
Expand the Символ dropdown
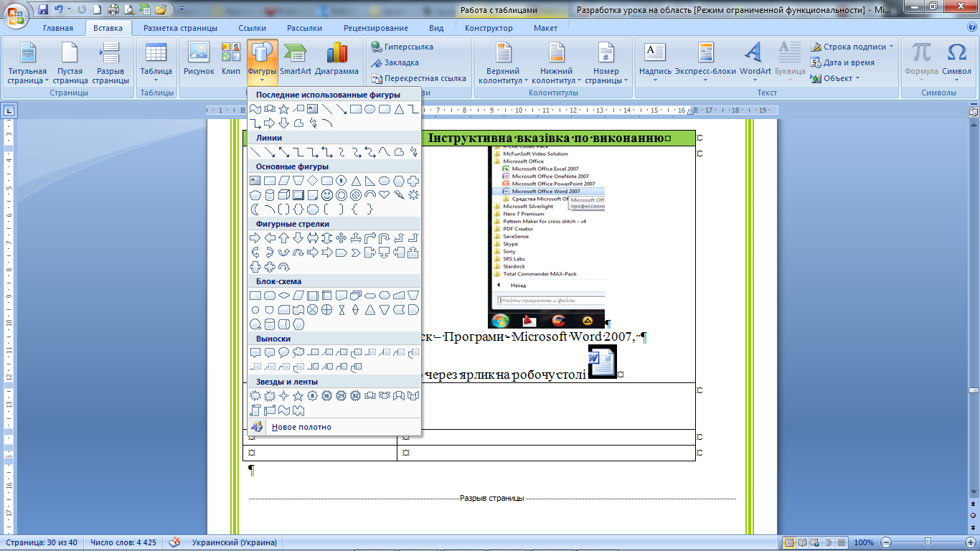click(x=956, y=62)
